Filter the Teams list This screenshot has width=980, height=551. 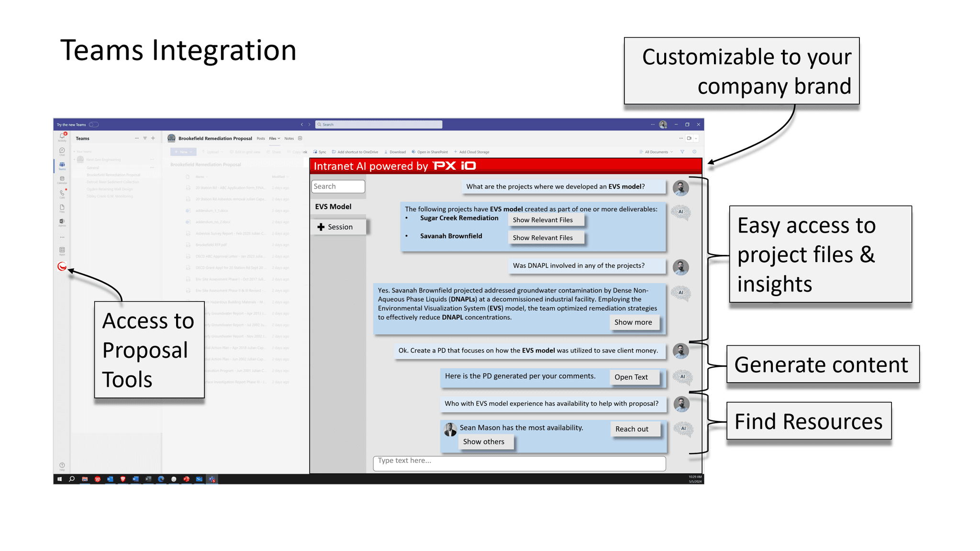[145, 138]
